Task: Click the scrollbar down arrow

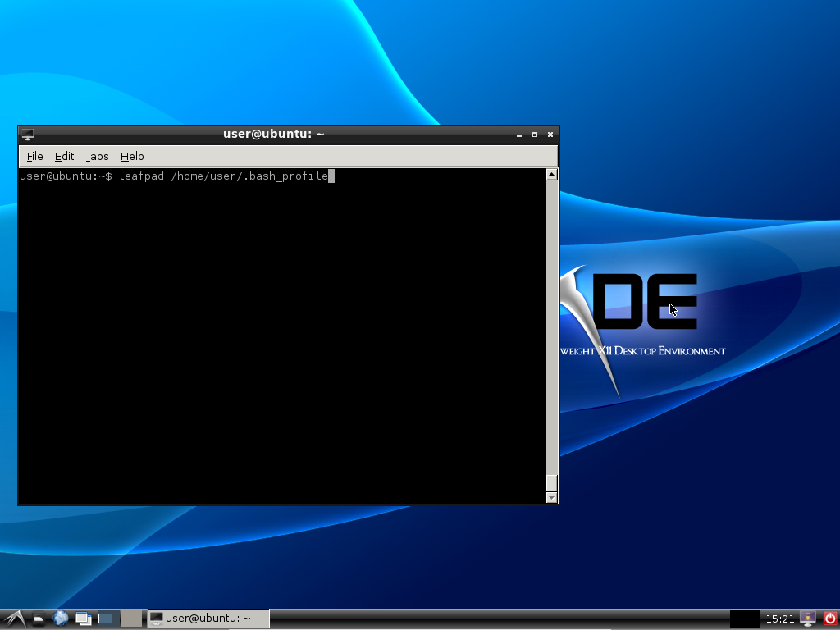Action: point(550,497)
